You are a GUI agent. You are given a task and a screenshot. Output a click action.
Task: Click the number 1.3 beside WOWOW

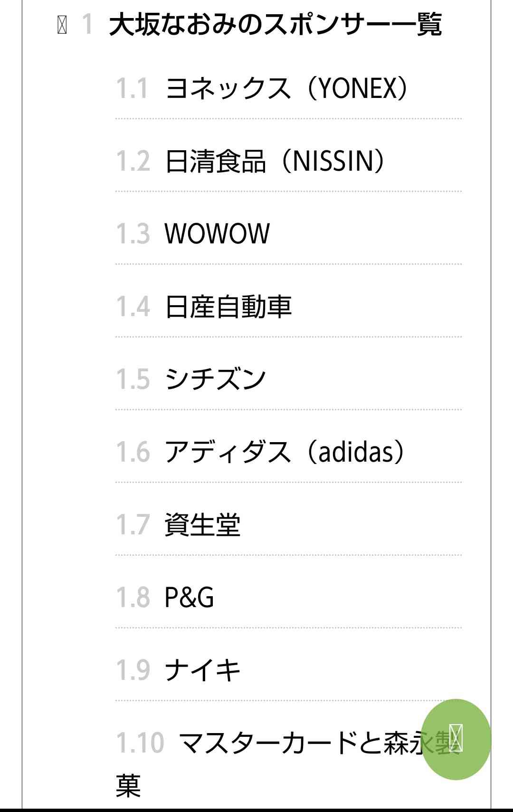pos(133,234)
